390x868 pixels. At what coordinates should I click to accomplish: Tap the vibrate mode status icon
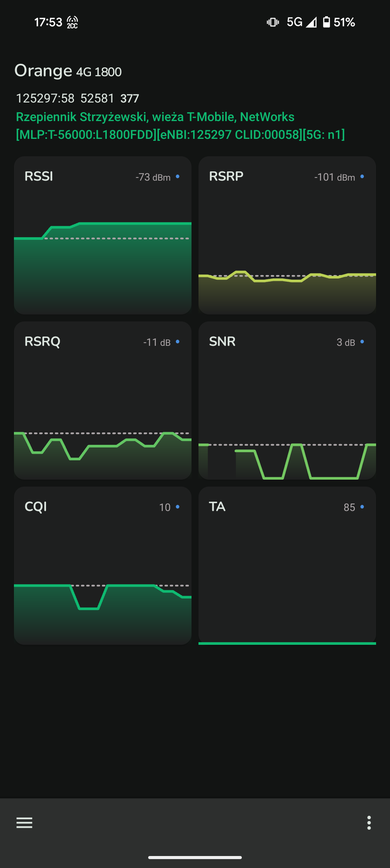(x=273, y=22)
